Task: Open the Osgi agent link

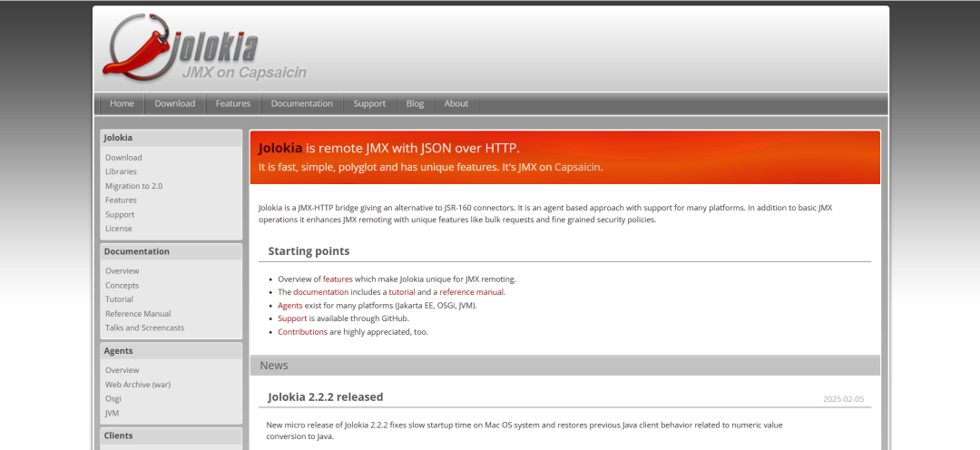Action: click(113, 399)
